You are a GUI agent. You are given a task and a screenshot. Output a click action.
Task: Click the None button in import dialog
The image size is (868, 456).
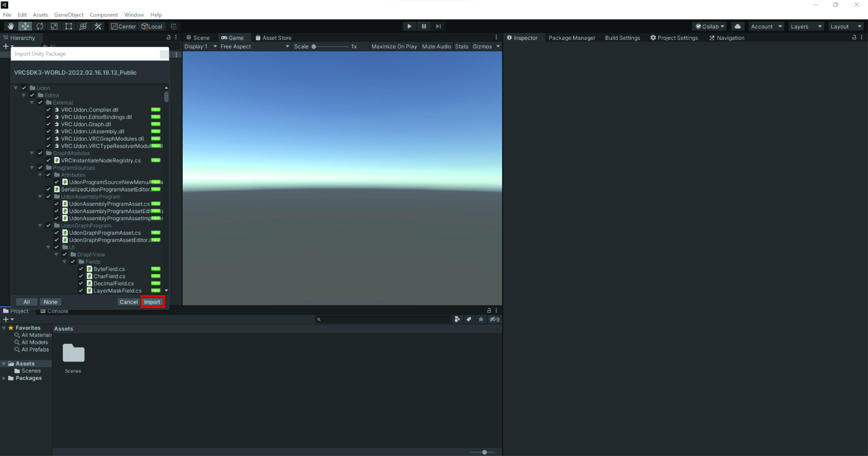click(50, 302)
